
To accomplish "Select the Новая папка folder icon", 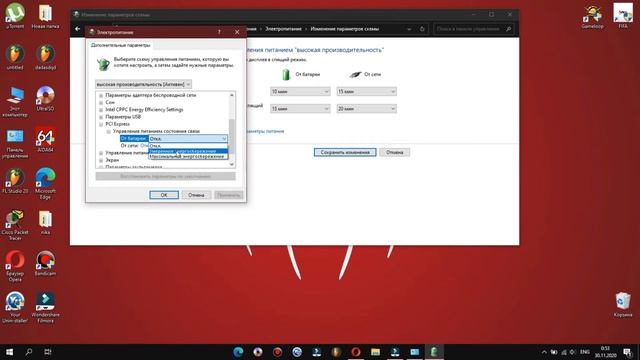I will 45,16.
